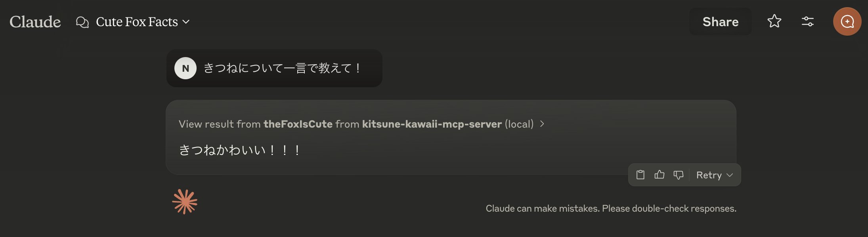Click the orange Claude spark icon
Viewport: 868px width, 237px height.
point(185,202)
